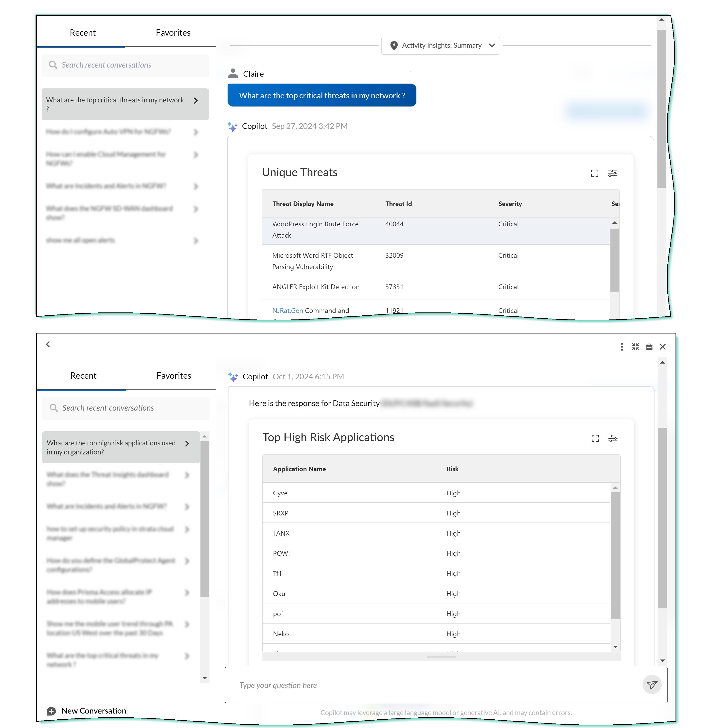Click the applications table vertical scrollbar

tap(615, 555)
